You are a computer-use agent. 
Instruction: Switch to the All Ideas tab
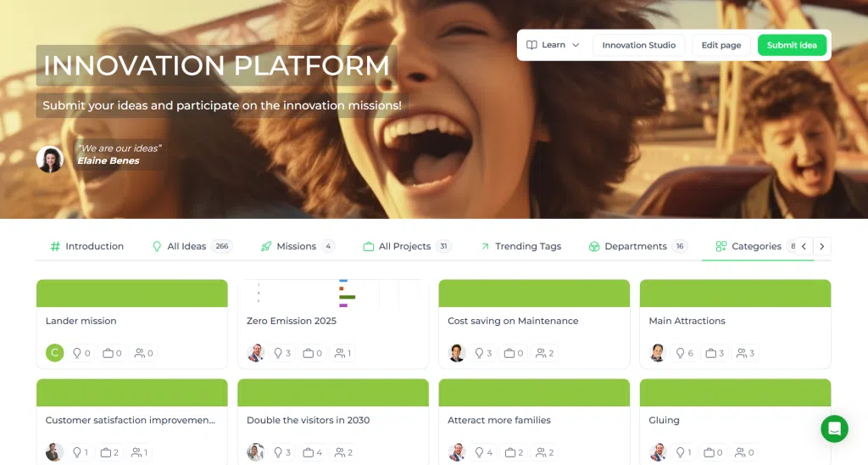[191, 246]
